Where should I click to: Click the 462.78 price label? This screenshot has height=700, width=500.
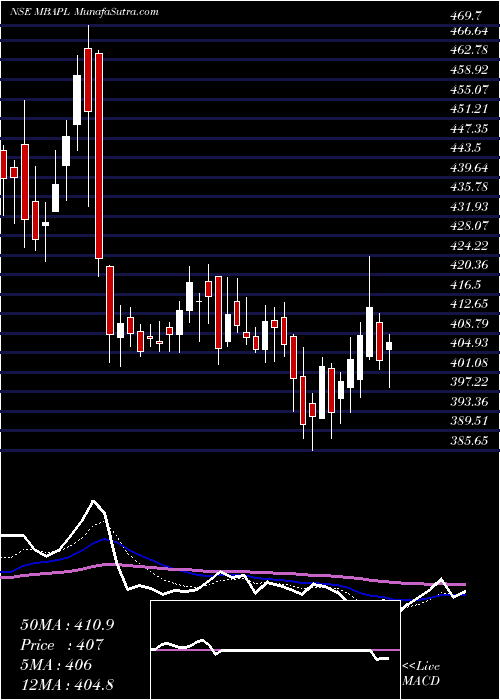(469, 50)
